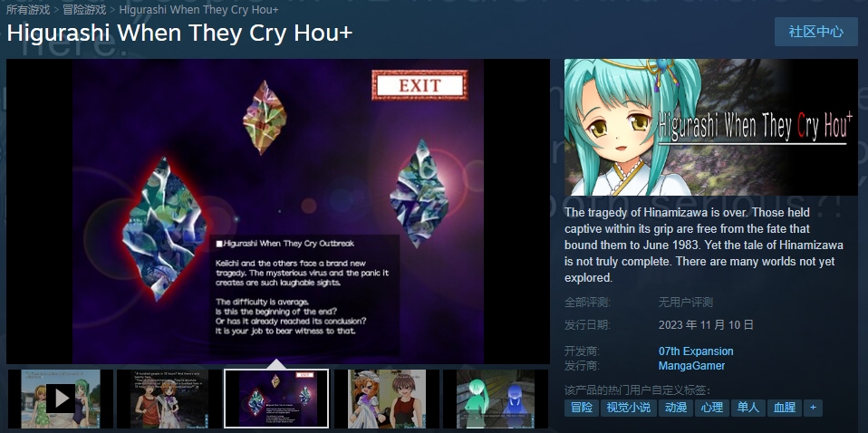Select the 单人 tag
868x433 pixels.
coord(747,408)
